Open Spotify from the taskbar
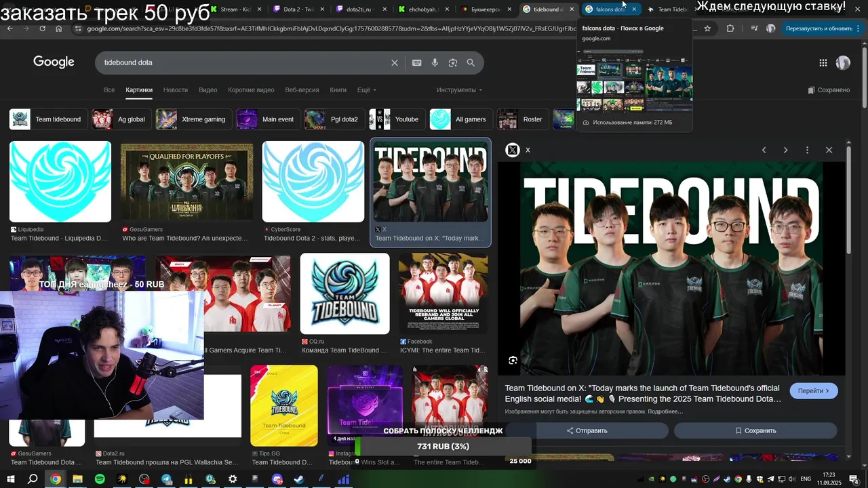The height and width of the screenshot is (488, 868). click(x=100, y=479)
